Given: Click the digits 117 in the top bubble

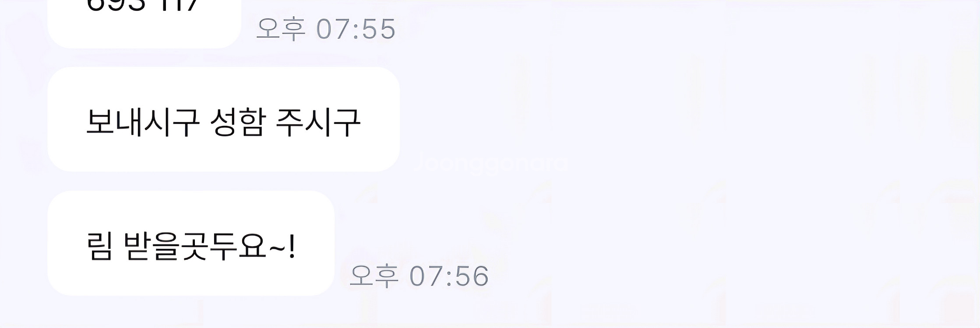Looking at the screenshot, I should pyautogui.click(x=178, y=5).
